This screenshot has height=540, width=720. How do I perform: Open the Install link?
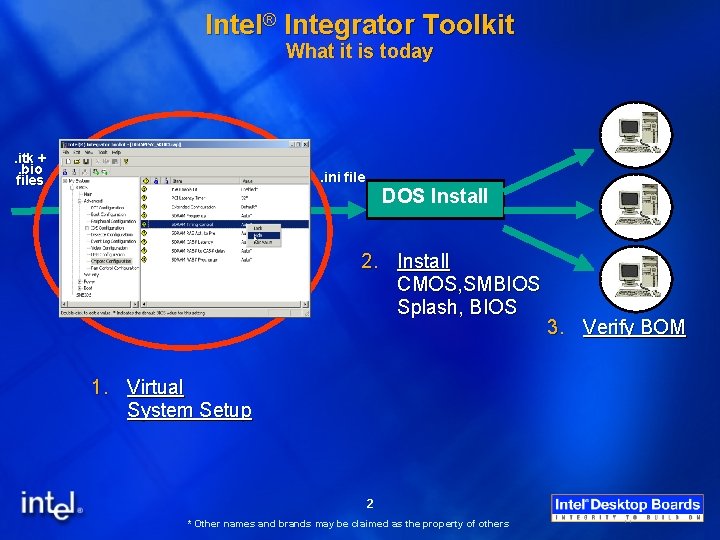[x=423, y=261]
